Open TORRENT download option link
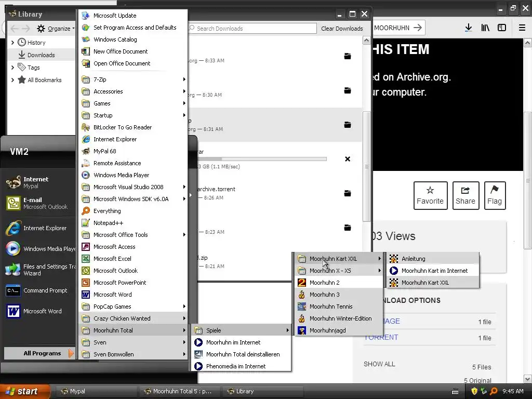This screenshot has width=532, height=399. [381, 337]
